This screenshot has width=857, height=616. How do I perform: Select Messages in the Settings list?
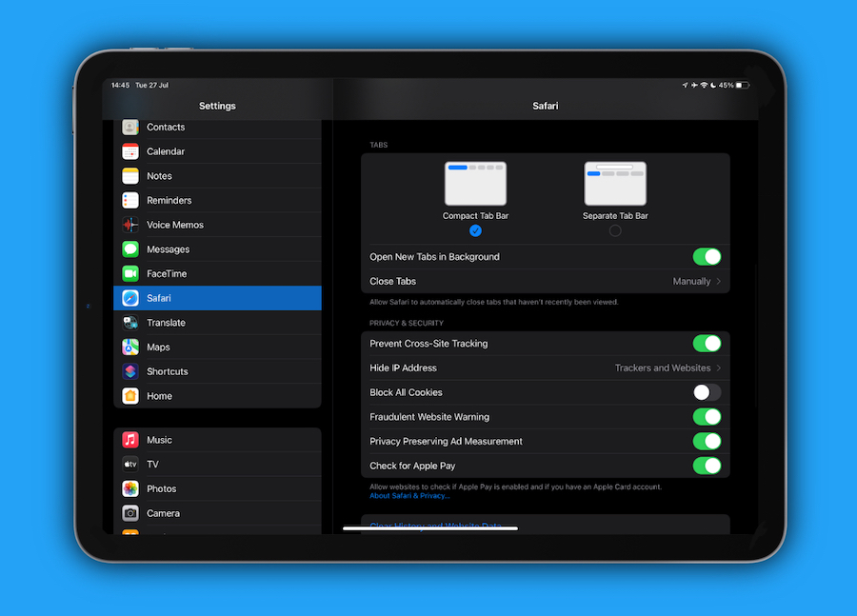[x=217, y=249]
